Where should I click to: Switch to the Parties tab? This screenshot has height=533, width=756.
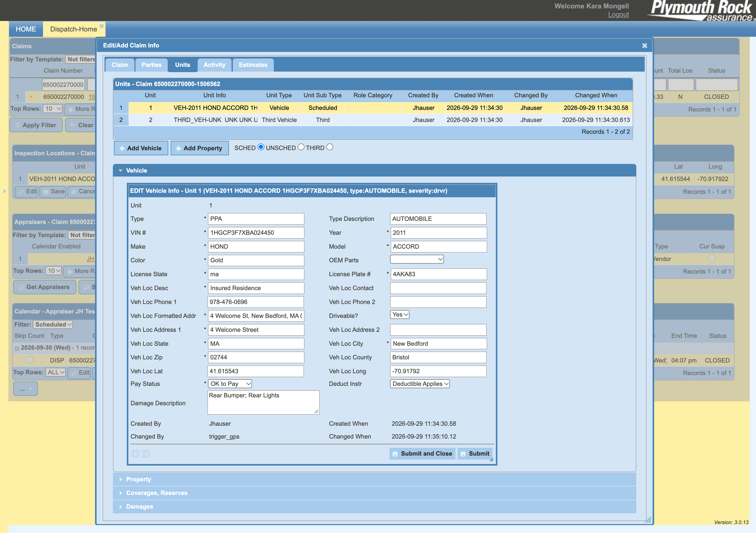[151, 65]
